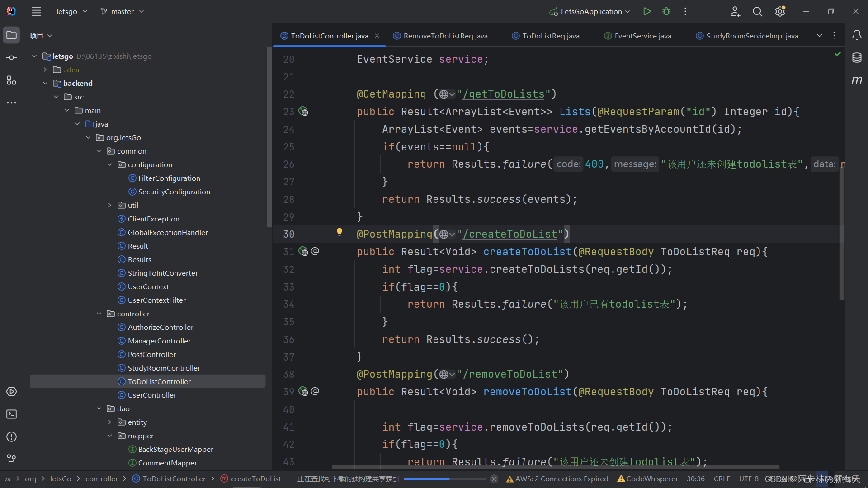Toggle the Project tool window folder button
The height and width of the screenshot is (488, 868).
click(11, 35)
